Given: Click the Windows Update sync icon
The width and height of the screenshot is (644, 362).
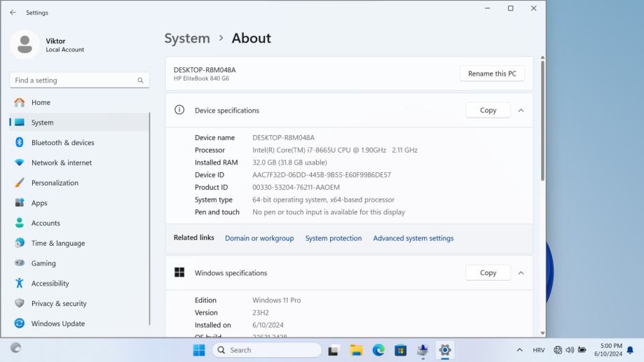Looking at the screenshot, I should pyautogui.click(x=20, y=323).
